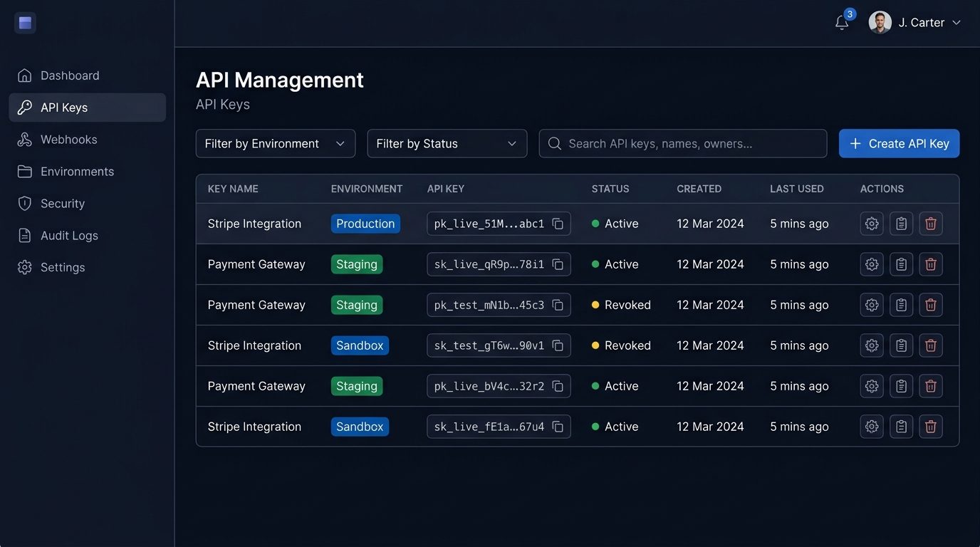The width and height of the screenshot is (980, 547).
Task: Open clipboard details for pk_test_mN1b...45c3 row
Action: click(x=901, y=305)
